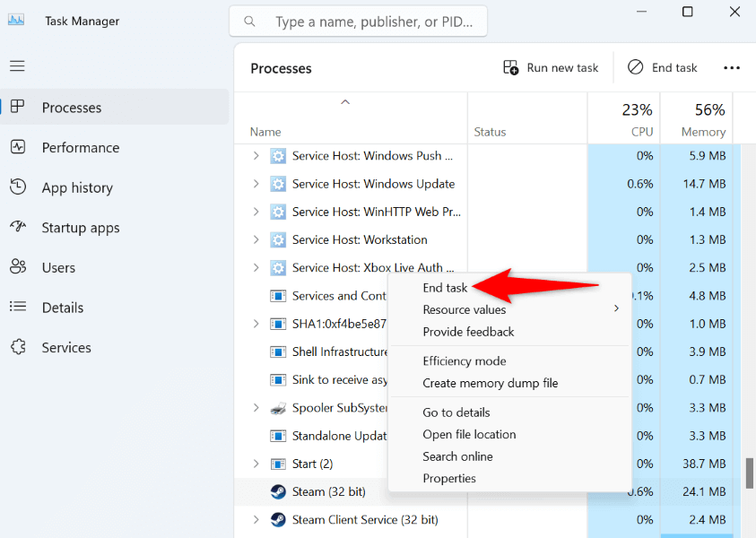The width and height of the screenshot is (756, 538).
Task: Open the three-dot more options menu
Action: coord(732,68)
